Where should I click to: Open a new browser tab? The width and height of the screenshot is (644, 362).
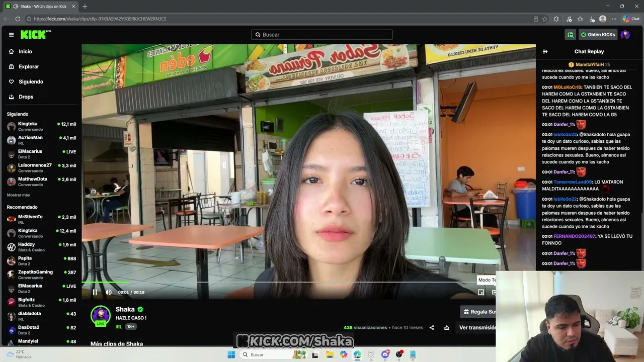[85, 7]
